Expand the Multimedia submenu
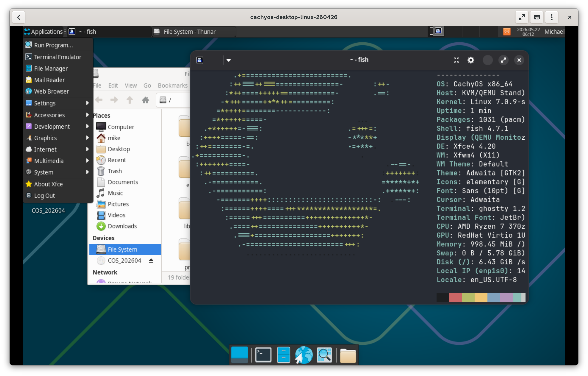 tap(58, 161)
